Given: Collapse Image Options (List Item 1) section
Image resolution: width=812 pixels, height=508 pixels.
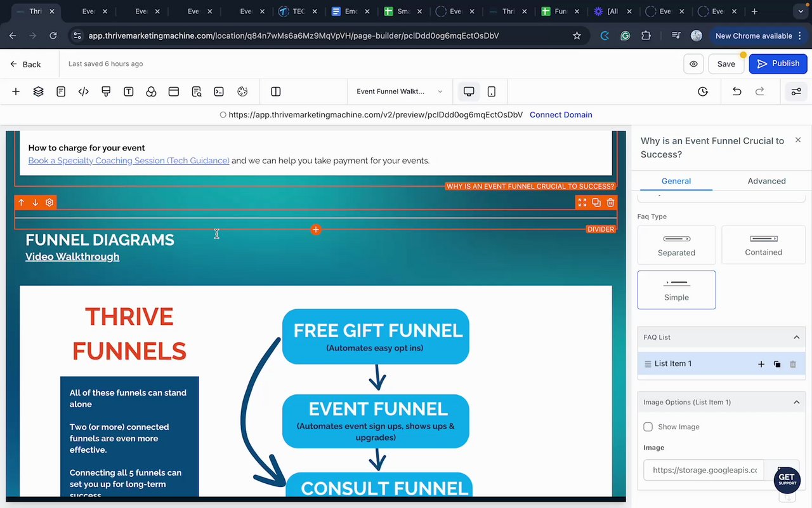Looking at the screenshot, I should 797,402.
